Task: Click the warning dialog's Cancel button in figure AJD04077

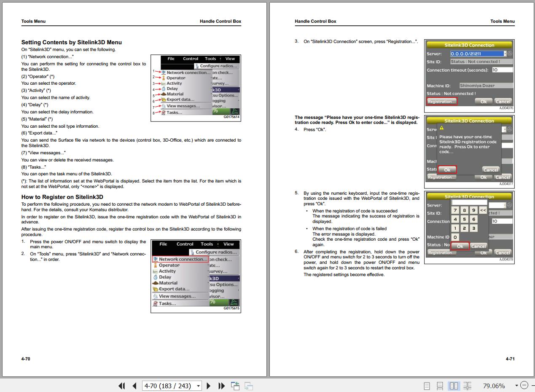Action: (491, 170)
